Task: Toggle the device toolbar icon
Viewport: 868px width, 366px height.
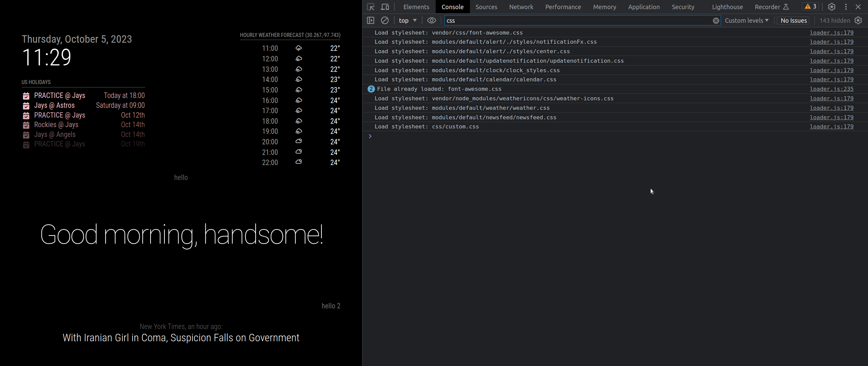Action: [385, 7]
